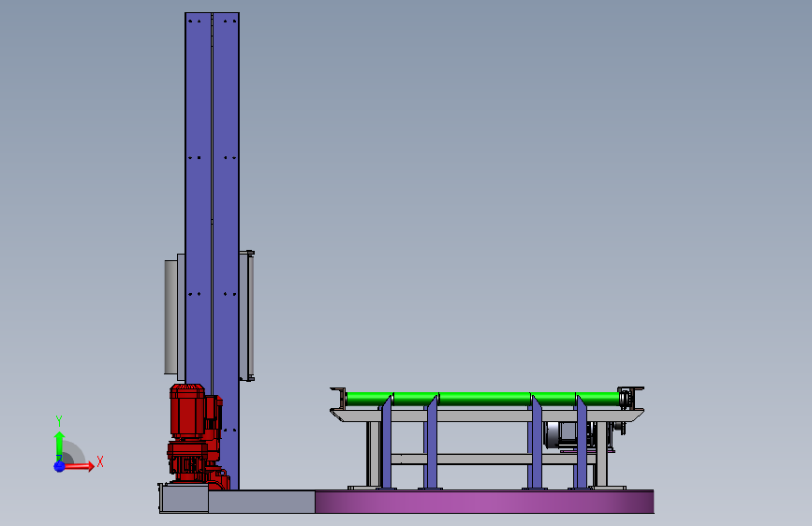Select the magenta turntable base plate

pos(484,502)
